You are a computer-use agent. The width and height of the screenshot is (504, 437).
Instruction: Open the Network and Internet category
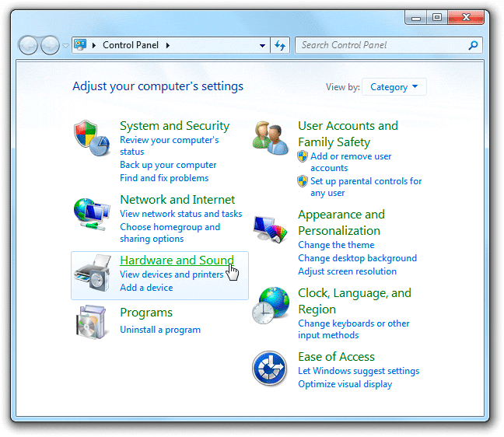[177, 200]
